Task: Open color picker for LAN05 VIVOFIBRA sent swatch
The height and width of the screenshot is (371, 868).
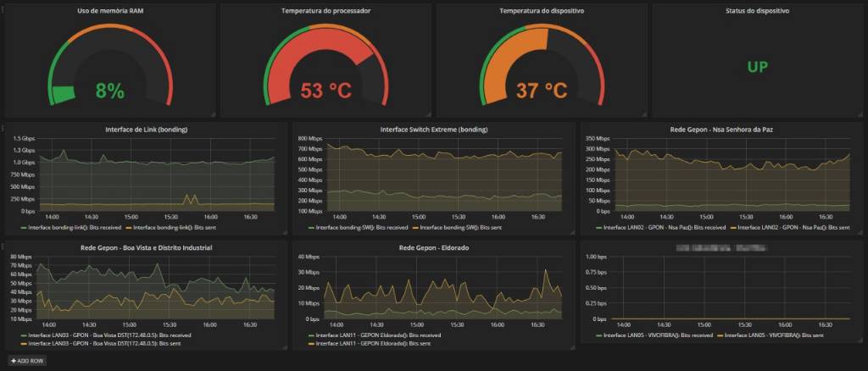Action: coord(721,335)
